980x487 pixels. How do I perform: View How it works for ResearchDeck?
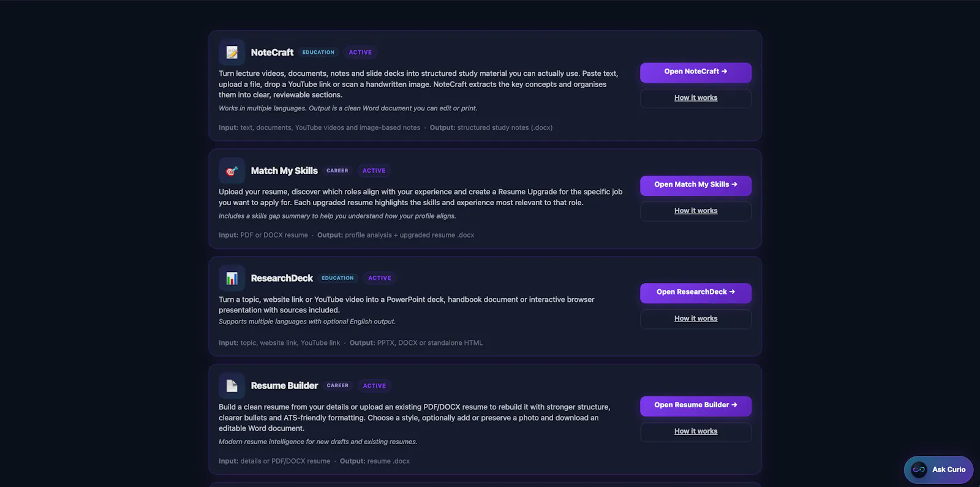696,319
